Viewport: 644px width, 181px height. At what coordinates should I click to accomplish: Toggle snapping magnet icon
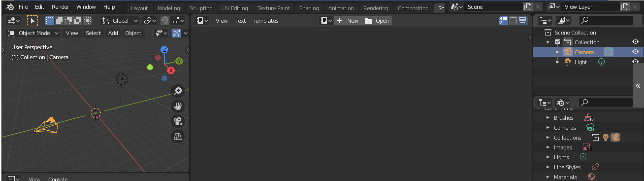pos(165,21)
